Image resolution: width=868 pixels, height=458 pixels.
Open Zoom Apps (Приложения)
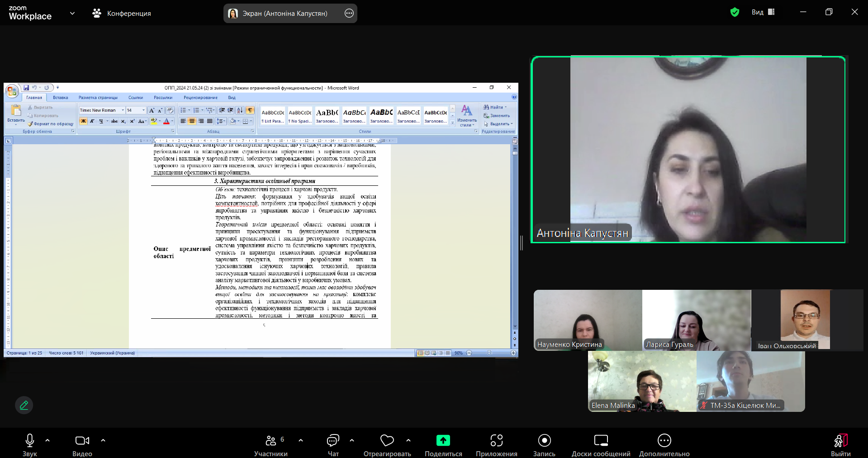(496, 445)
